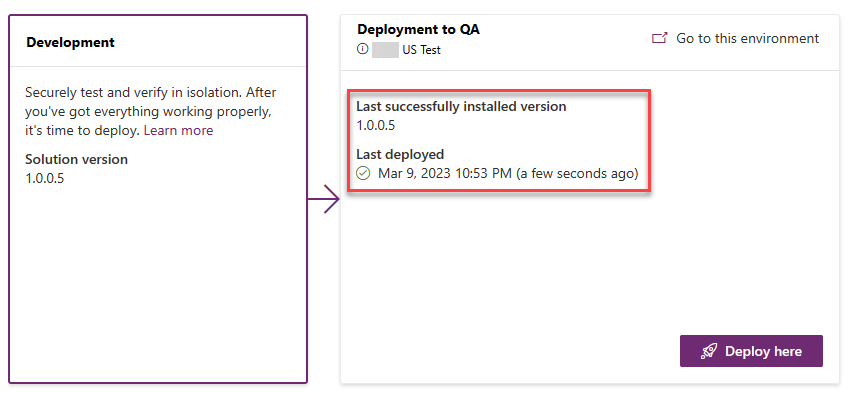Click the gray redacted block before US Test
This screenshot has height=393, width=852.
click(386, 50)
